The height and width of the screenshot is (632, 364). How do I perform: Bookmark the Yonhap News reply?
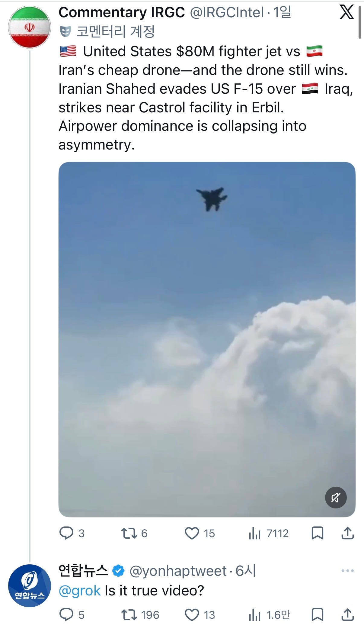(317, 614)
